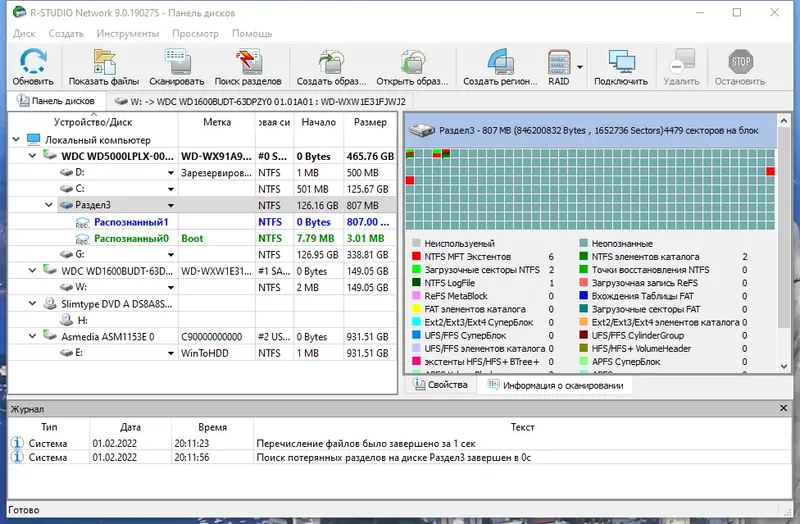Select the Asmedia ASM1153E 0 disk
Viewport: 800px width, 524px height.
click(x=108, y=337)
